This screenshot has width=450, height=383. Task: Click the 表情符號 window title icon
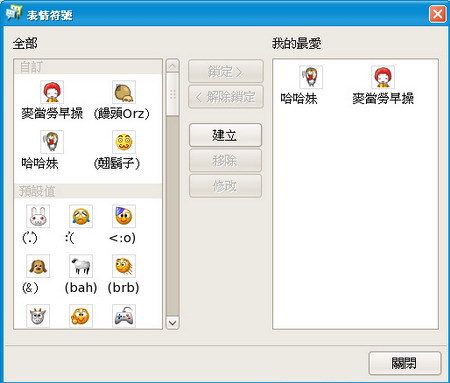(14, 13)
